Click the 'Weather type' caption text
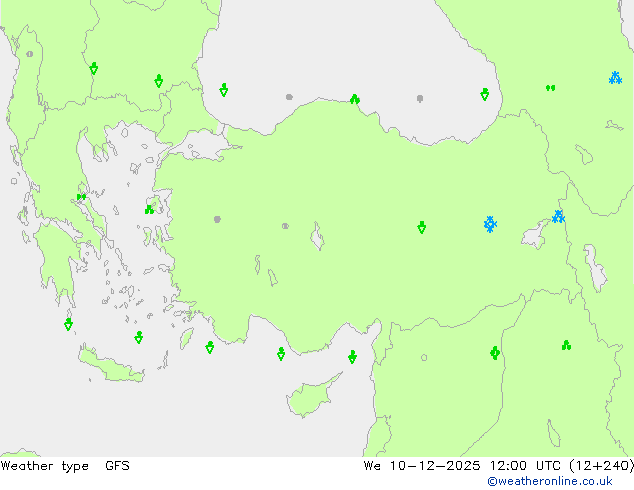The image size is (634, 490). [x=45, y=466]
